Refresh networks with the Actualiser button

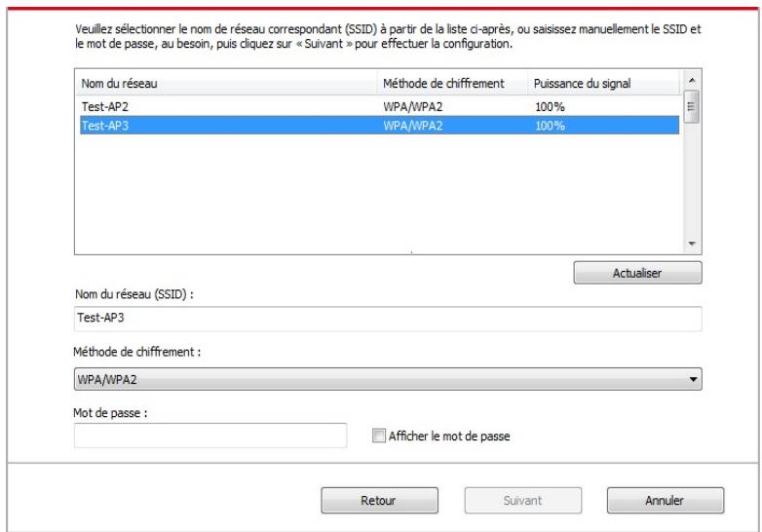pos(636,274)
